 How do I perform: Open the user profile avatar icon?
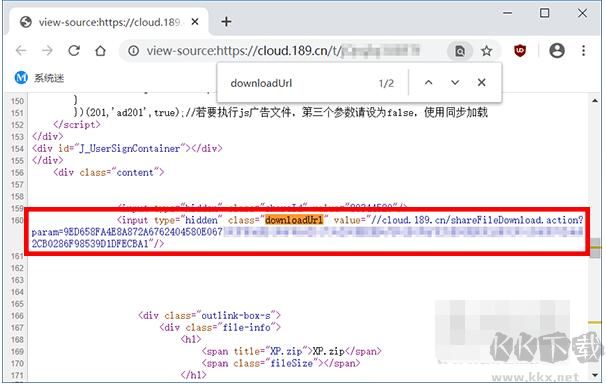557,51
